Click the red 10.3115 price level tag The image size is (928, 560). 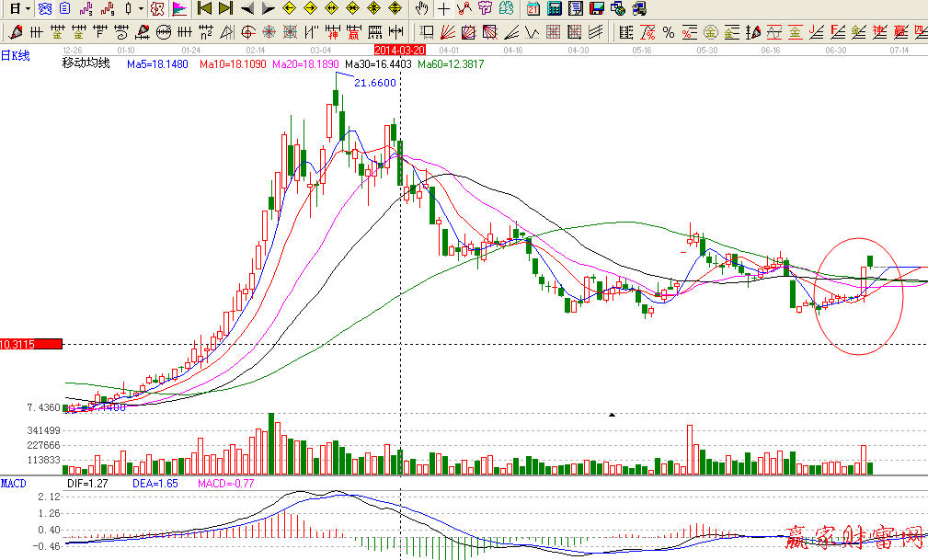30,344
